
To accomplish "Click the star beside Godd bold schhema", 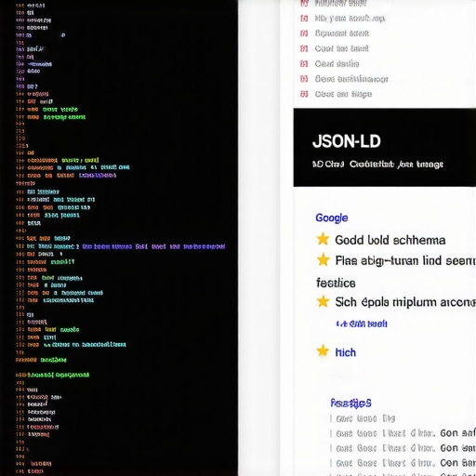I will [323, 239].
